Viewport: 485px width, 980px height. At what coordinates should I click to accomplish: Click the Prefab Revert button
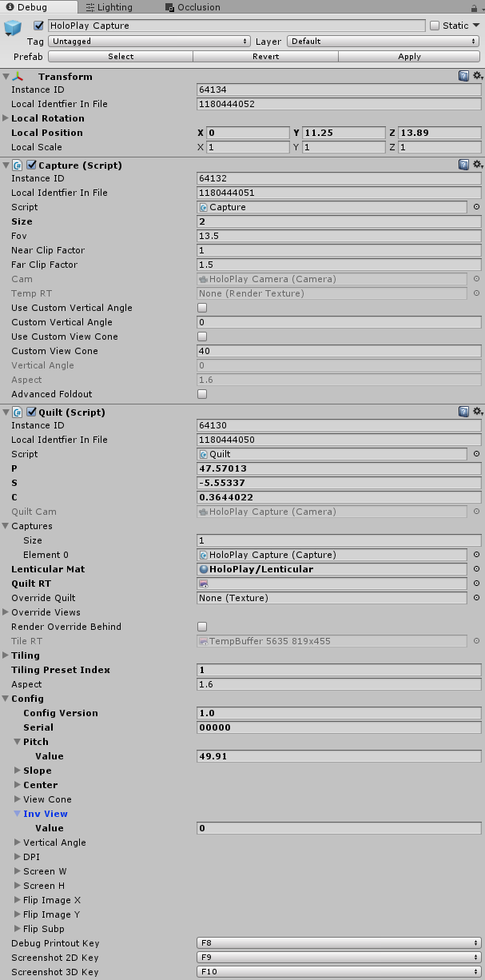(265, 57)
